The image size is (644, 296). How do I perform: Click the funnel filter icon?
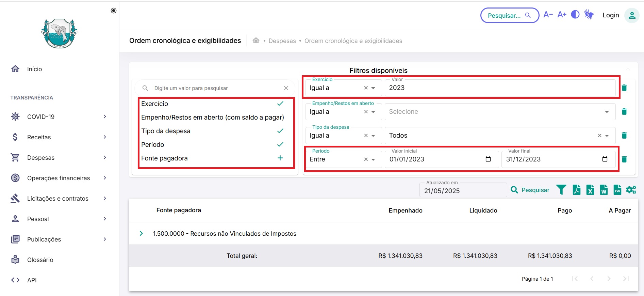(561, 190)
